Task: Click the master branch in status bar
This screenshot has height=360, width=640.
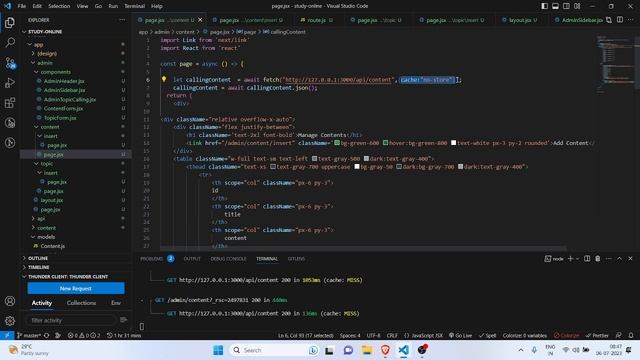Action: pyautogui.click(x=29, y=336)
